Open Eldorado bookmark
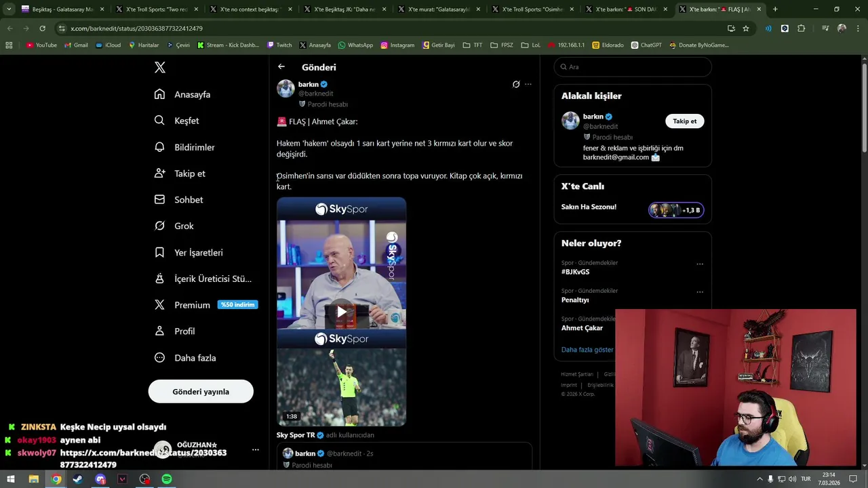This screenshot has height=488, width=868. 608,45
